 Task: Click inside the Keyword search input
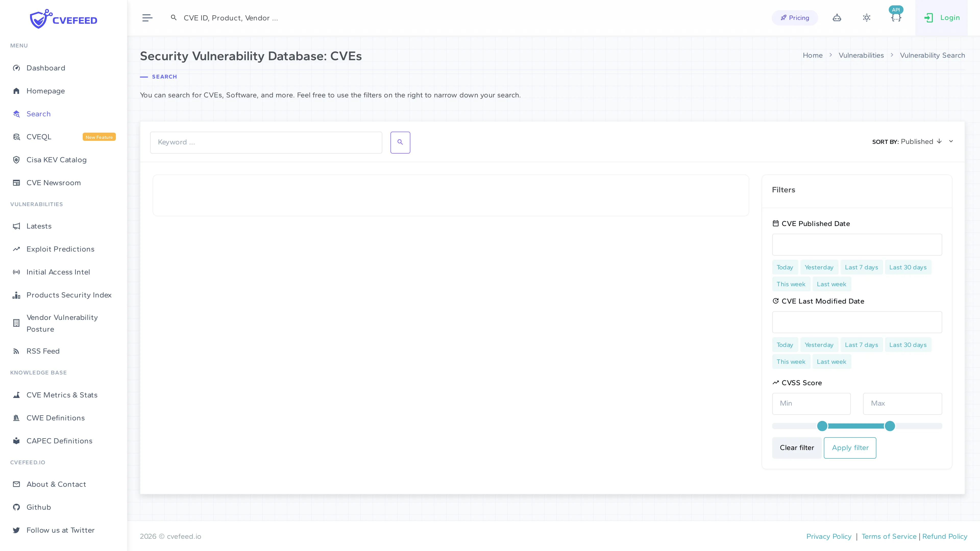pos(266,142)
